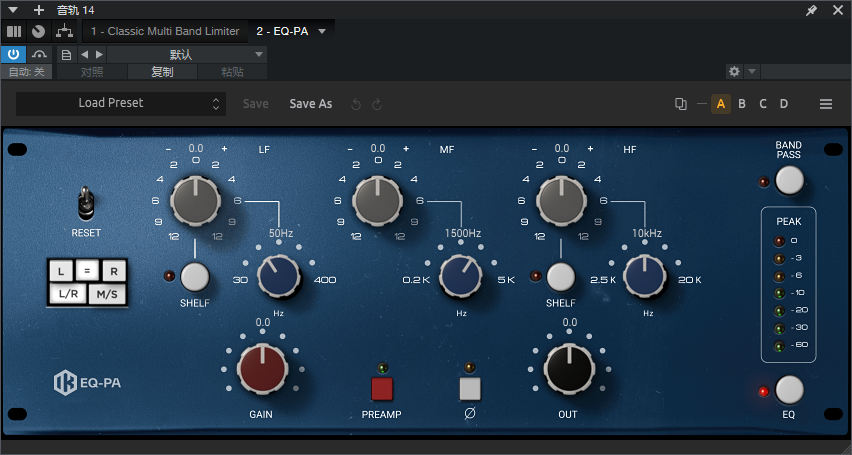Click the 对照 compare button
This screenshot has height=455, width=852.
(x=92, y=72)
